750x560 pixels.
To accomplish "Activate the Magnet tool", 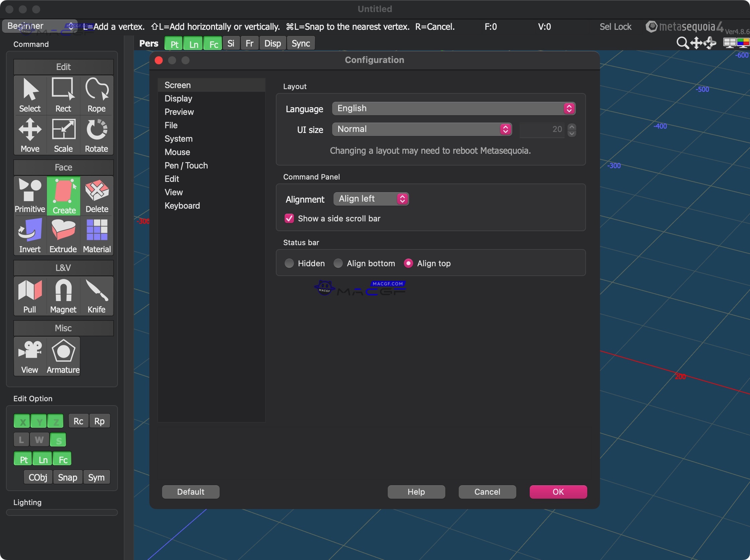I will pos(63,296).
